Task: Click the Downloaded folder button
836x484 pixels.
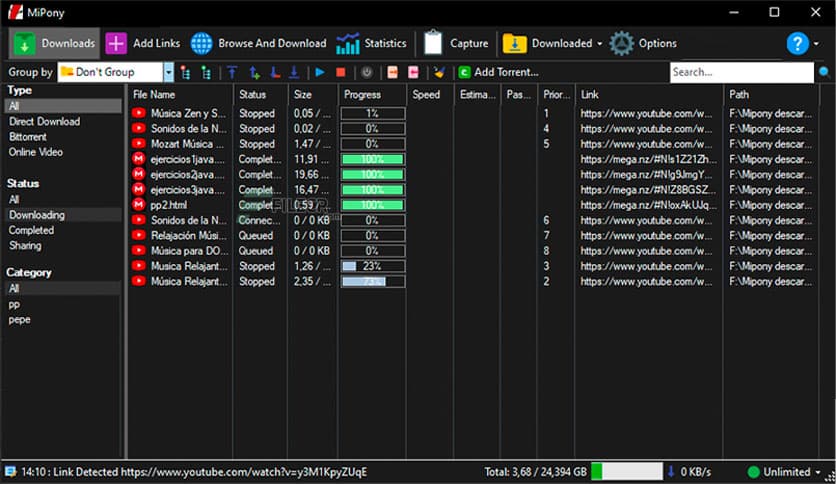Action: coord(547,43)
